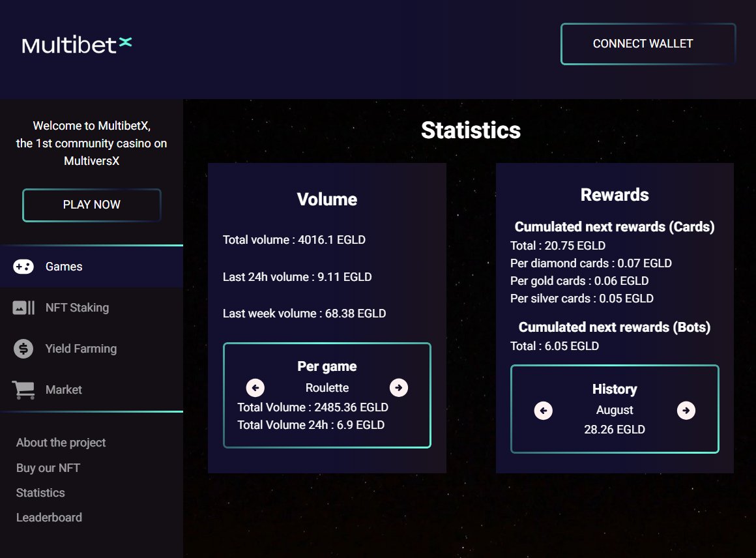Click the right arrow in Per game box
The image size is (756, 558).
(398, 387)
